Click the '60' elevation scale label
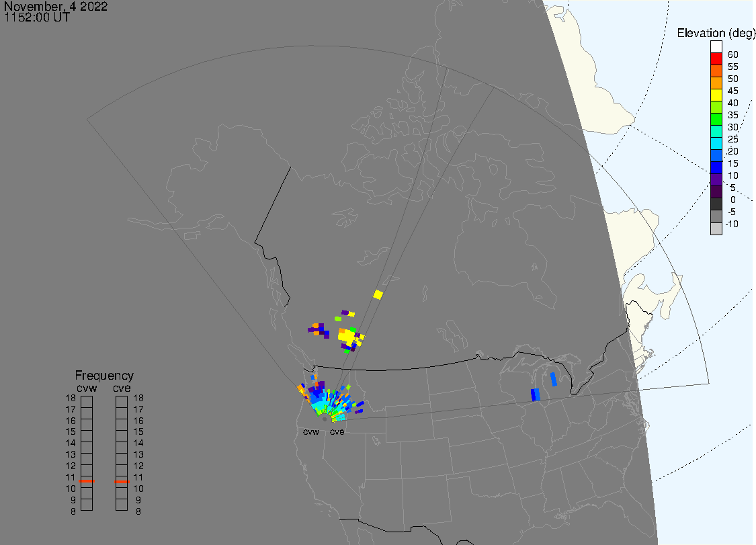Viewport: 756px width, 545px height. [733, 54]
